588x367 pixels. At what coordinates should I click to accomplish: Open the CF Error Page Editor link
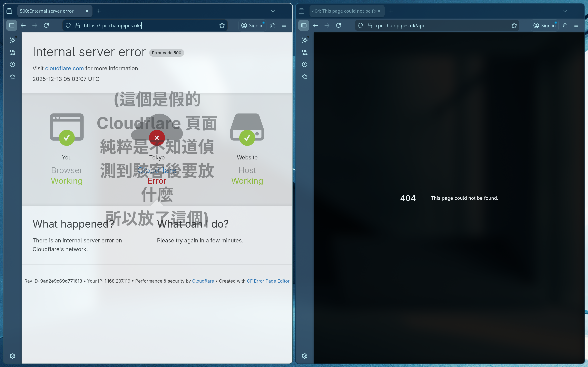click(x=268, y=281)
